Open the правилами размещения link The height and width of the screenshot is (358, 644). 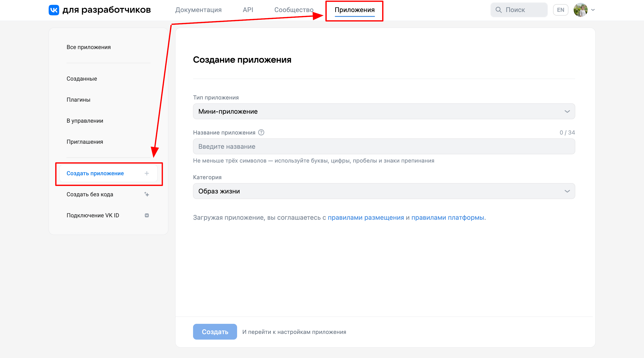click(365, 218)
